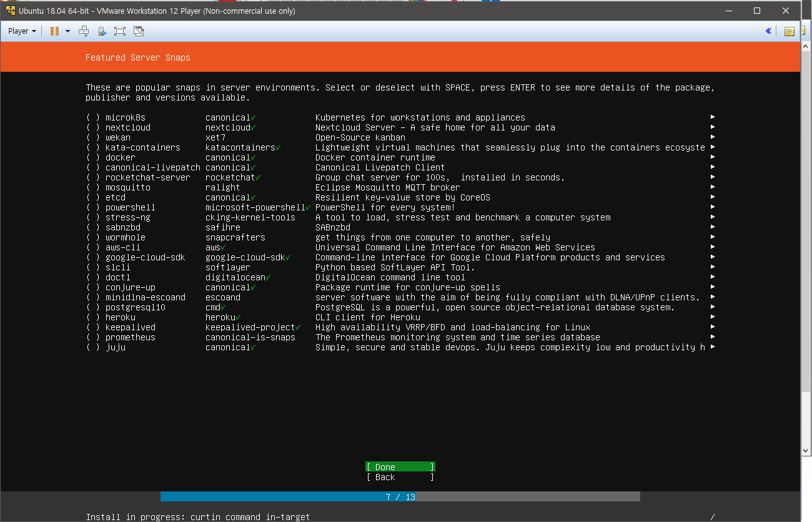Select the heroku snap checkbox
The height and width of the screenshot is (522, 812).
click(x=93, y=317)
